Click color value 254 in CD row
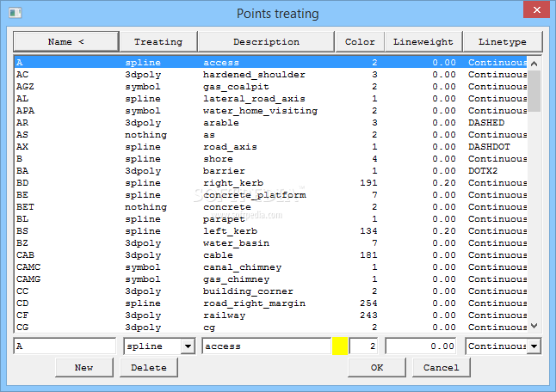 (368, 303)
